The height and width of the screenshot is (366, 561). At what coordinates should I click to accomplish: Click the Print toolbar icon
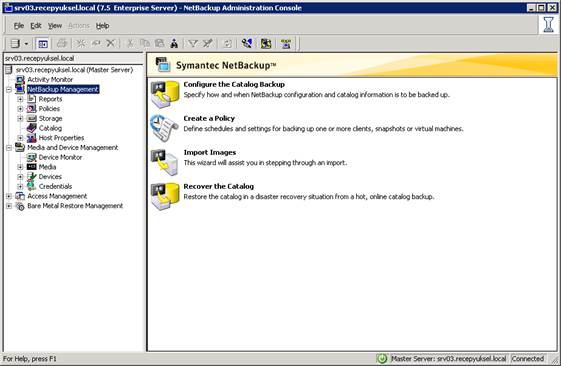pos(62,44)
